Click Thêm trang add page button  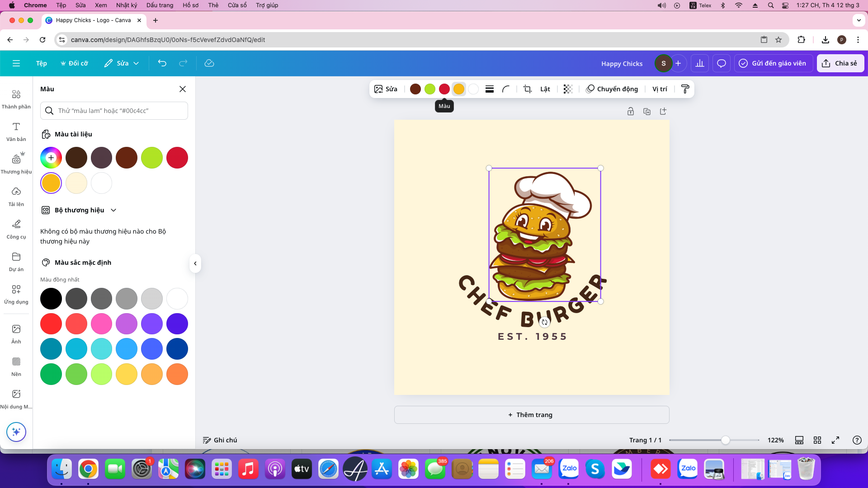532,415
